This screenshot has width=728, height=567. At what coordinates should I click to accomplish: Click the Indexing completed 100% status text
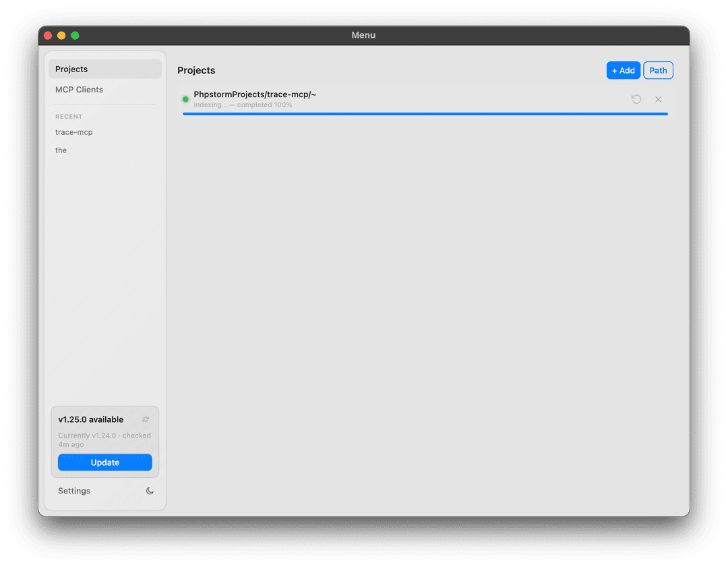(243, 105)
